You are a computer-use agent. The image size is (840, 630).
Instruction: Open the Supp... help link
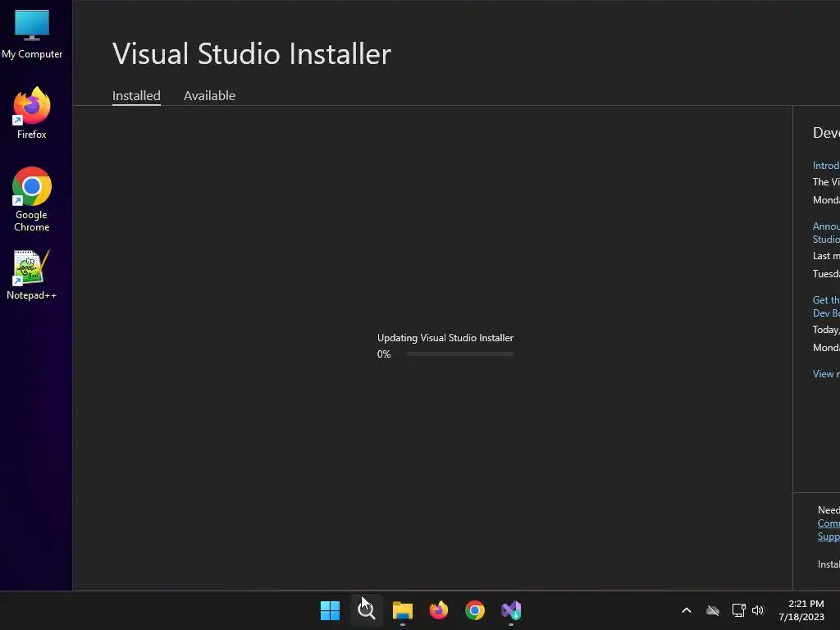coord(829,536)
